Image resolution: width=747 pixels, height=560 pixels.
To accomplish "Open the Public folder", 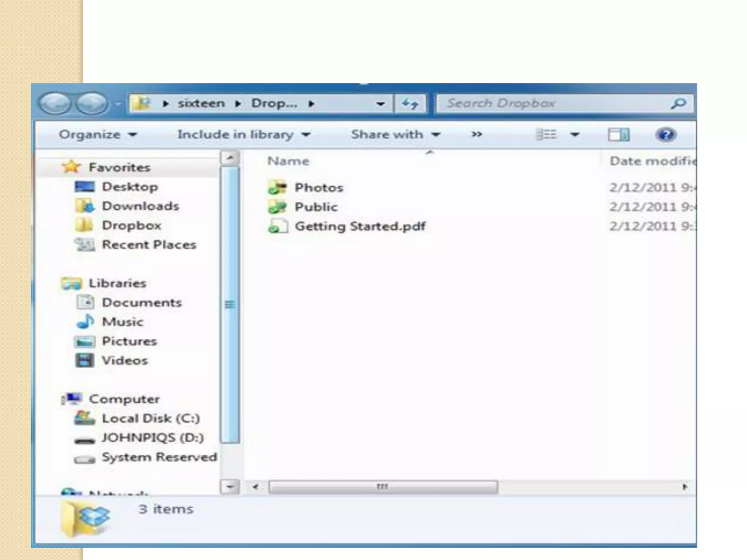I will [316, 207].
